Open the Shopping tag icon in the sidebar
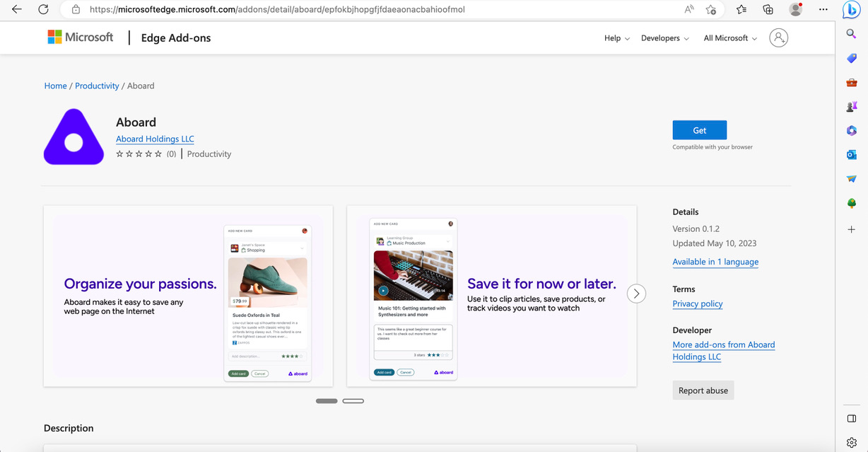This screenshot has height=452, width=868. coord(852,58)
